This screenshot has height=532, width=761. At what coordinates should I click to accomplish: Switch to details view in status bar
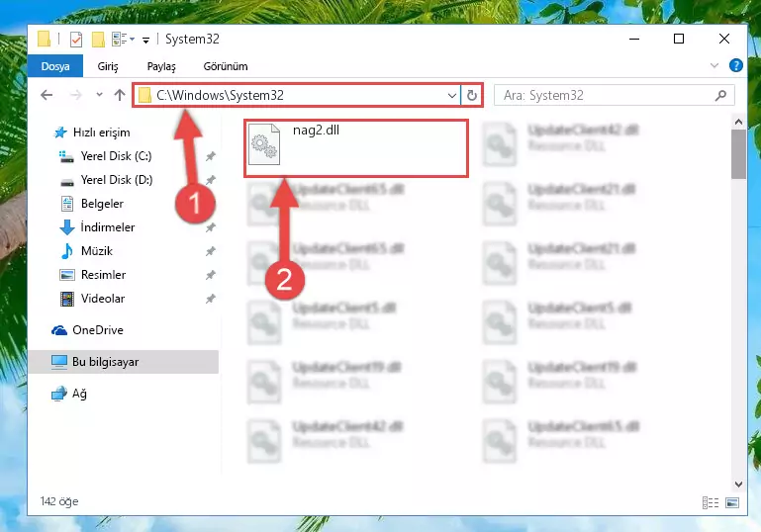(x=711, y=503)
